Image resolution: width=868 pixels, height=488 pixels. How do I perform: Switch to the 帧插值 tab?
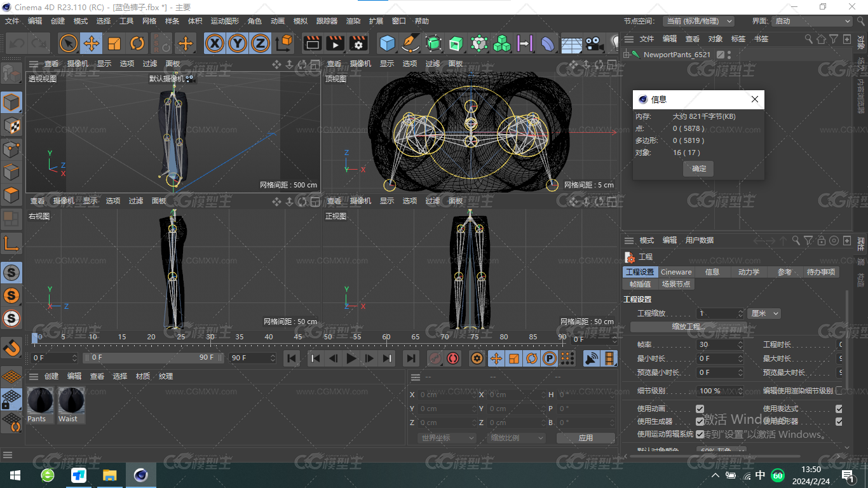tap(640, 284)
